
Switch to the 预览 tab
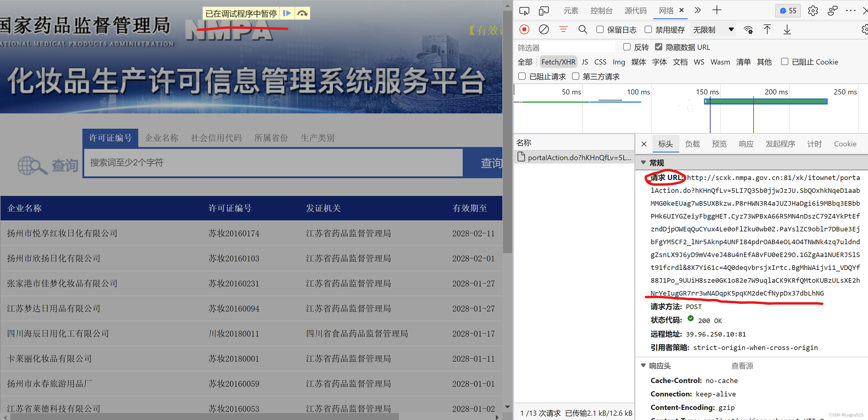pos(719,144)
